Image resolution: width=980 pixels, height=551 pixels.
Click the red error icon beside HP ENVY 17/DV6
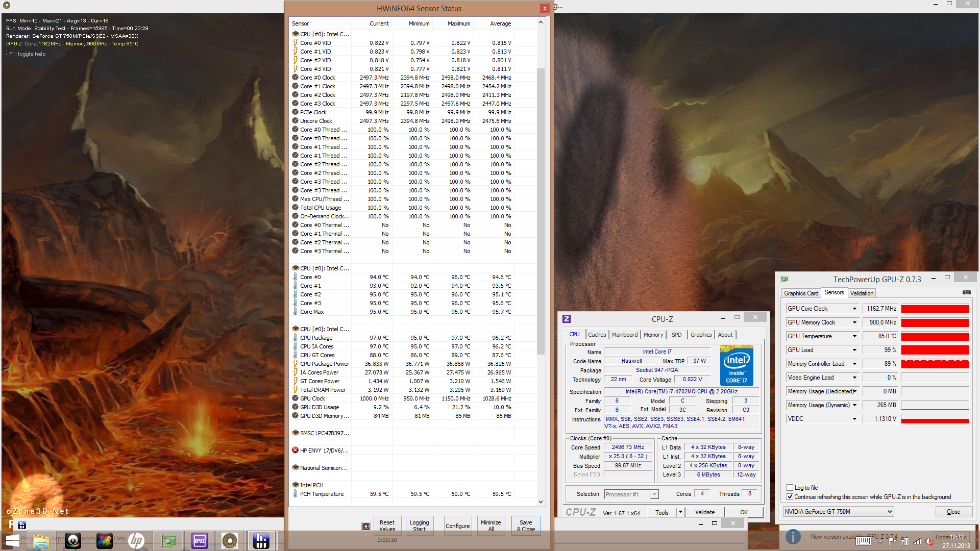click(x=295, y=450)
